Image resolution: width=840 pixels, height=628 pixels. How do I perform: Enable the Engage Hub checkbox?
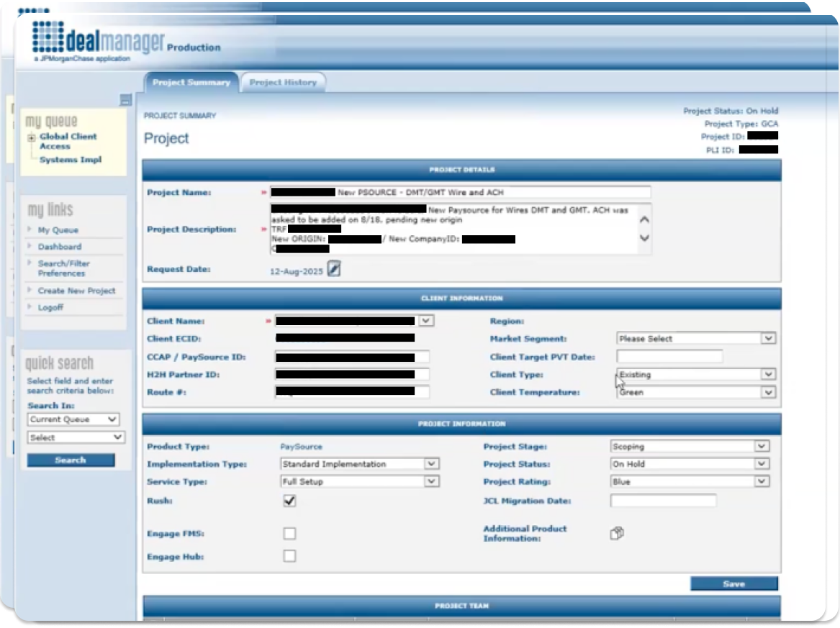tap(289, 556)
